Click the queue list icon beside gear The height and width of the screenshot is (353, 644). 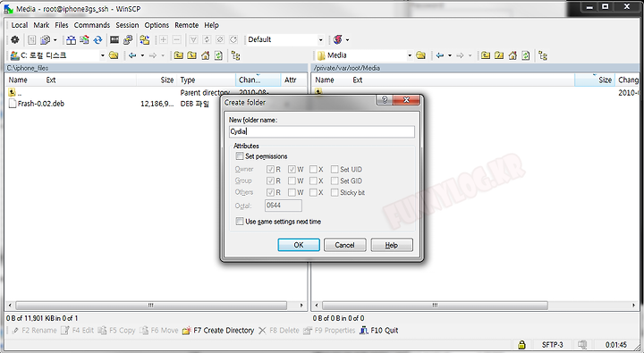pyautogui.click(x=32, y=40)
